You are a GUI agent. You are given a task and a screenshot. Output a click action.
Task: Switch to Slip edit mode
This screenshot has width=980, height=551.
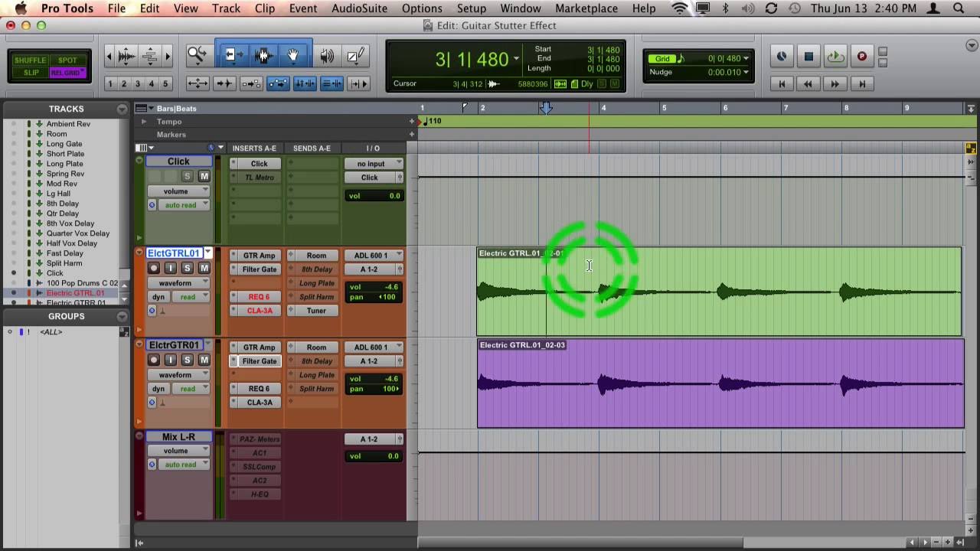click(x=31, y=73)
